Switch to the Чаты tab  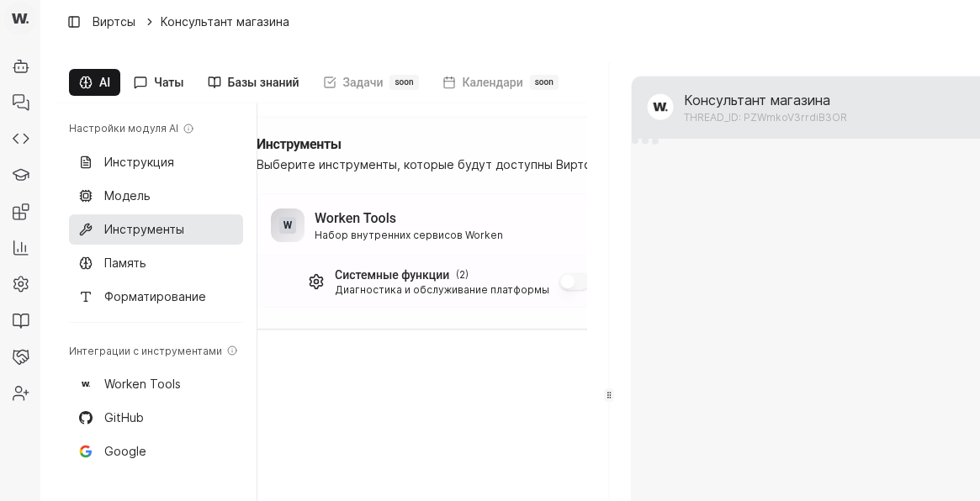(158, 82)
